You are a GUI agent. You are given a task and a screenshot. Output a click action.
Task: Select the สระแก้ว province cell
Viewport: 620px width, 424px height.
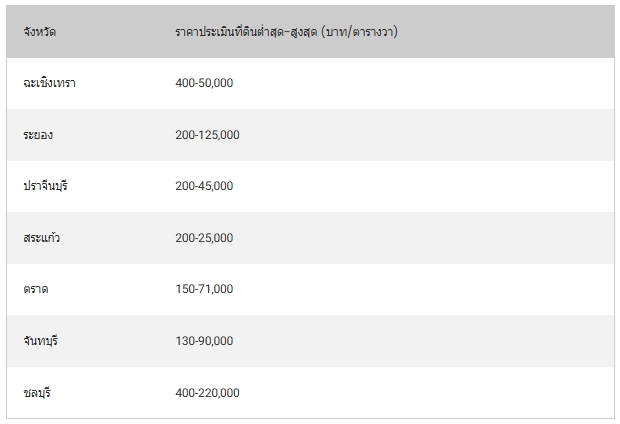42,238
